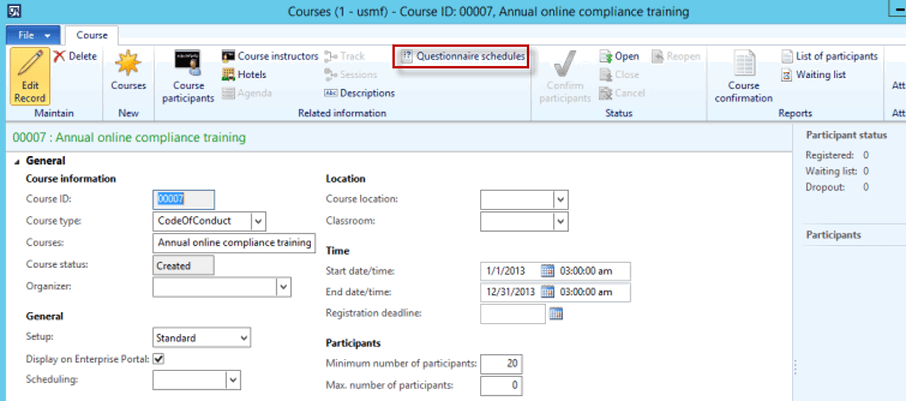Viewport: 906px width, 401px height.
Task: Click the Close status button
Action: tap(619, 75)
